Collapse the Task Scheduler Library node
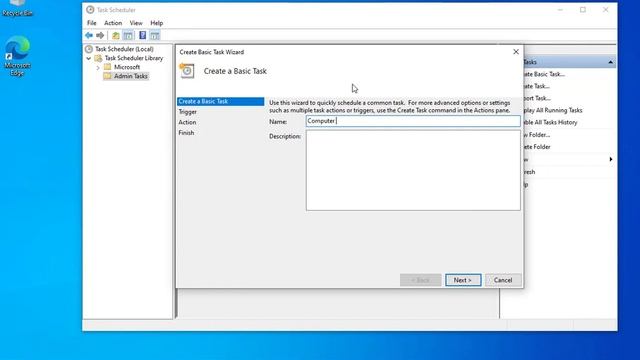Viewport: 640px width, 360px height. pyautogui.click(x=89, y=58)
